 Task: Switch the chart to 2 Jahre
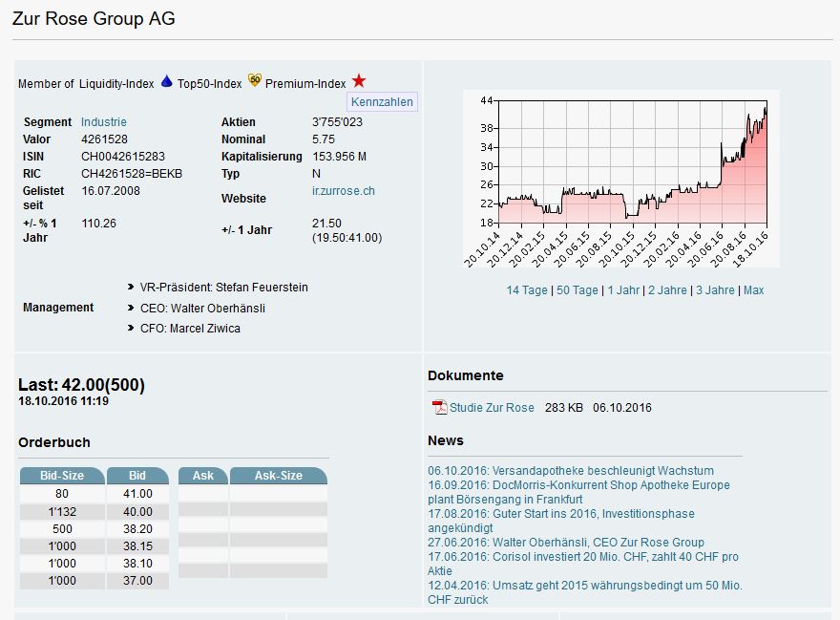(667, 290)
